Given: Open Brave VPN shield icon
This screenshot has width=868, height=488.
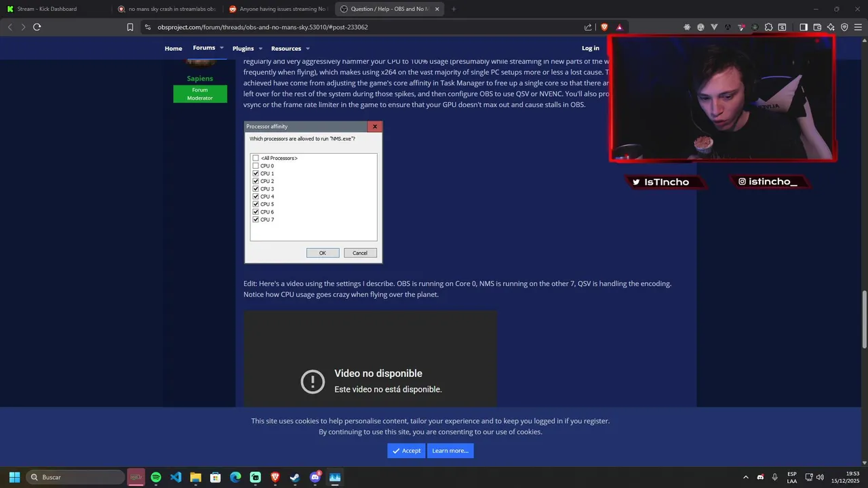Looking at the screenshot, I should (844, 27).
